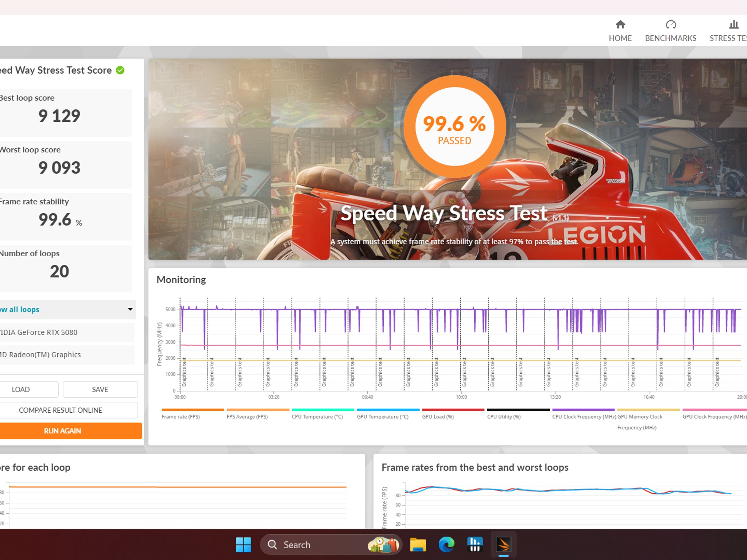Screen dimensions: 747x560
Task: Open File Explorer from taskbar
Action: point(418,545)
